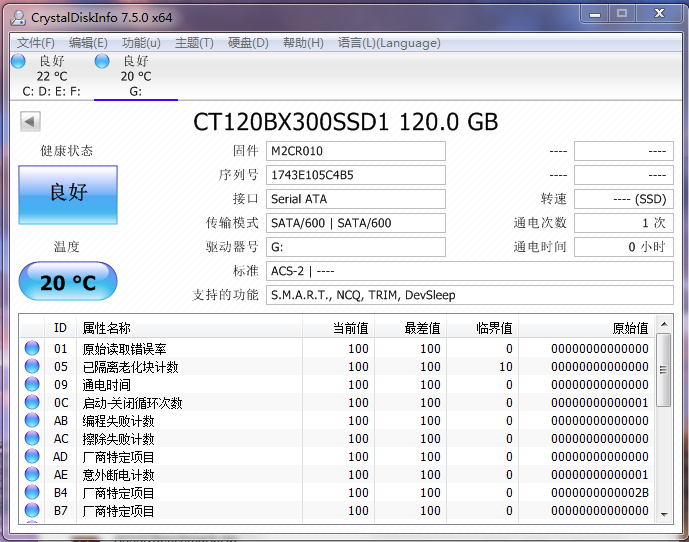
Task: Click the power-on count field 1 次
Action: (x=624, y=223)
